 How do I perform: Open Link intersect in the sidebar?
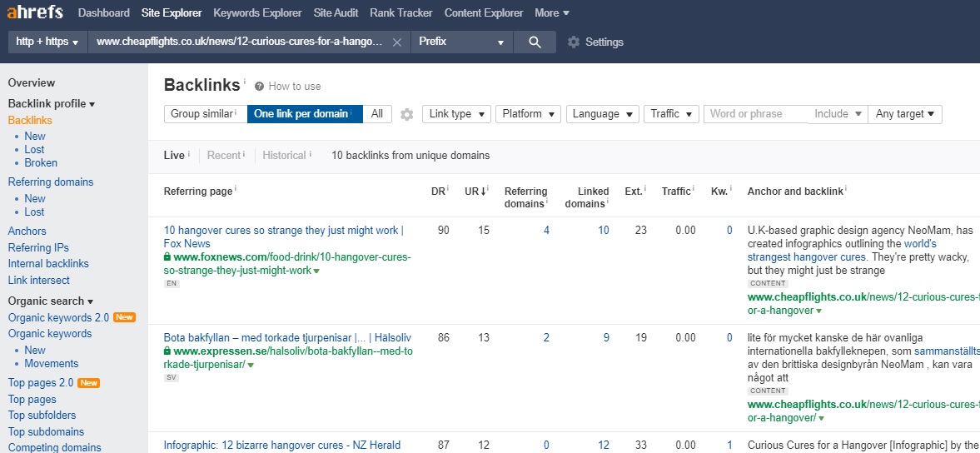pos(39,281)
